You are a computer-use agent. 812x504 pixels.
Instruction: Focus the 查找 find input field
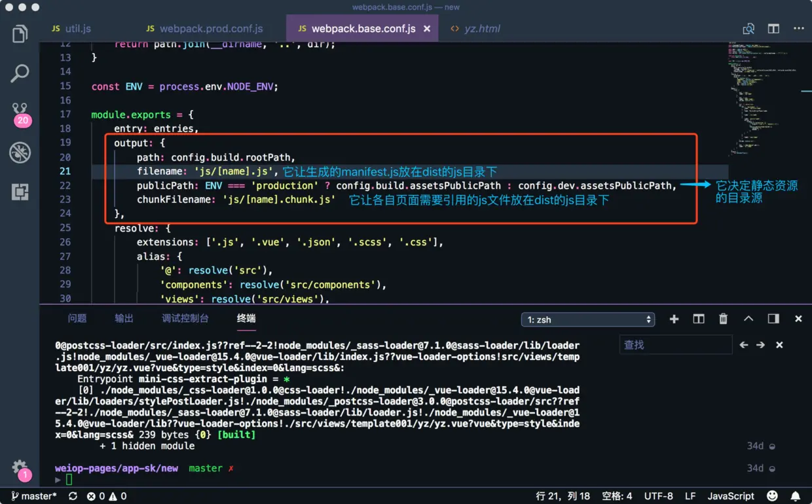pyautogui.click(x=676, y=344)
